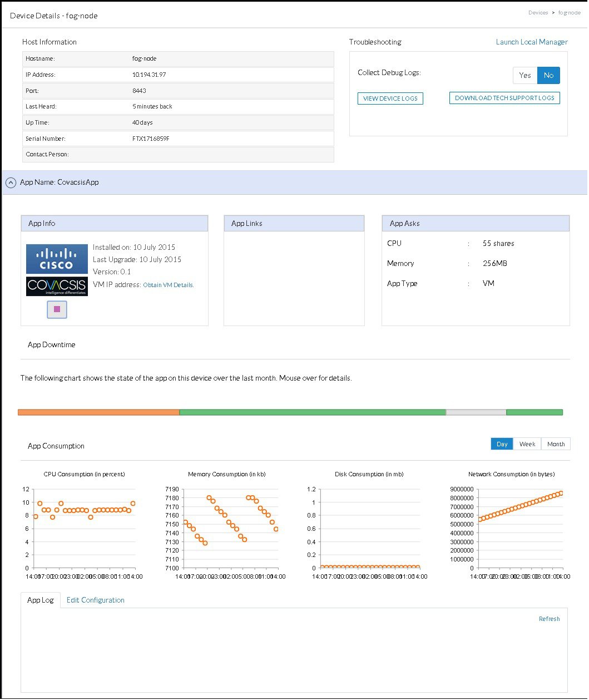Click Download Tech Support Logs button
The image size is (589, 700).
pos(504,98)
